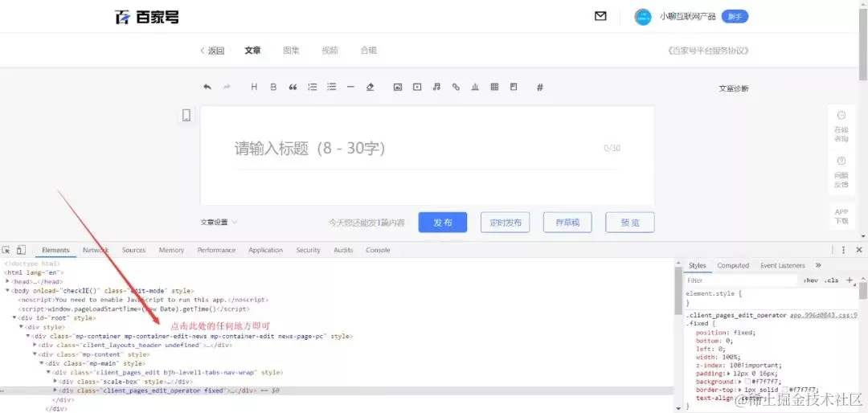The width and height of the screenshot is (868, 413).
Task: Open 问题反馈 sidebar widget
Action: pyautogui.click(x=841, y=172)
